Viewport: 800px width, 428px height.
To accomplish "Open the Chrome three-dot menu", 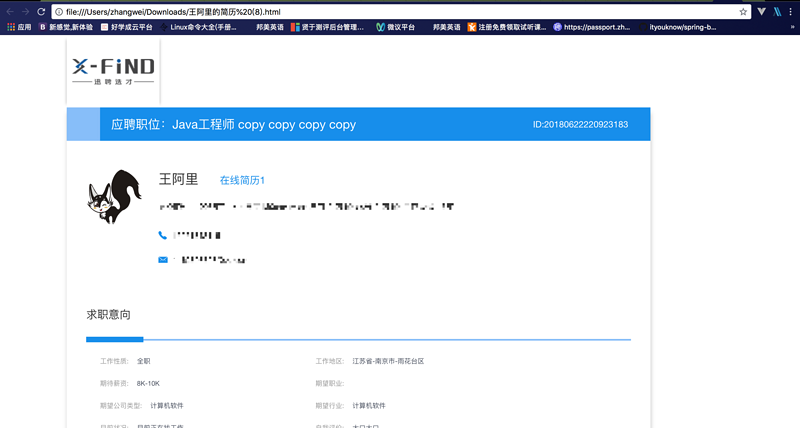I will point(790,12).
